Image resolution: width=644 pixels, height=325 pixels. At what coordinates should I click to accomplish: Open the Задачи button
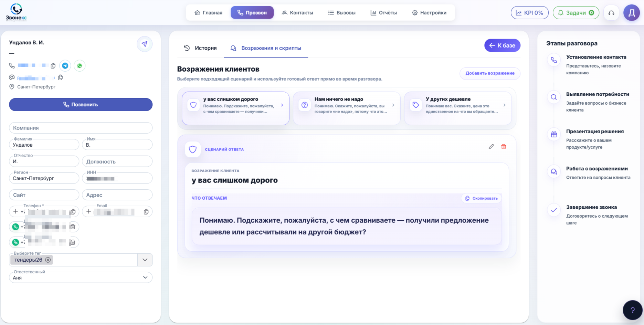(x=576, y=13)
